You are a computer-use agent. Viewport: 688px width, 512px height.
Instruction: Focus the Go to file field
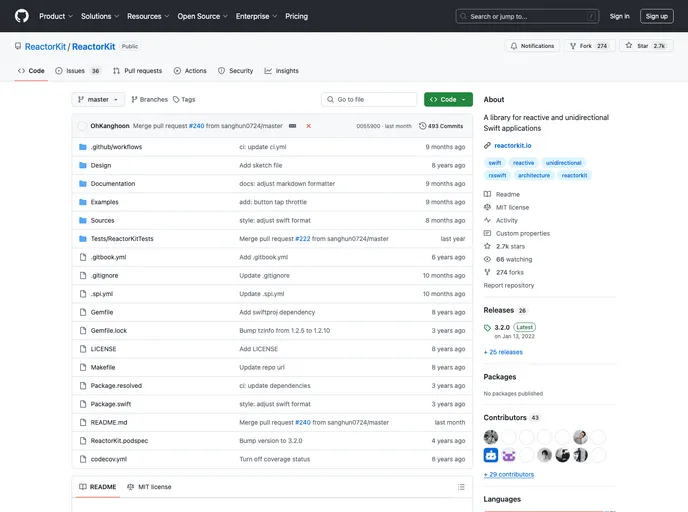(369, 100)
